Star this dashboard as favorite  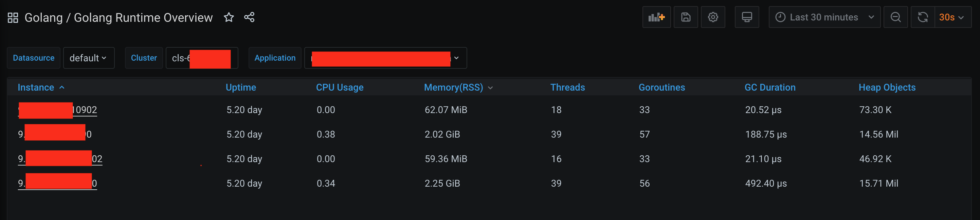coord(229,17)
